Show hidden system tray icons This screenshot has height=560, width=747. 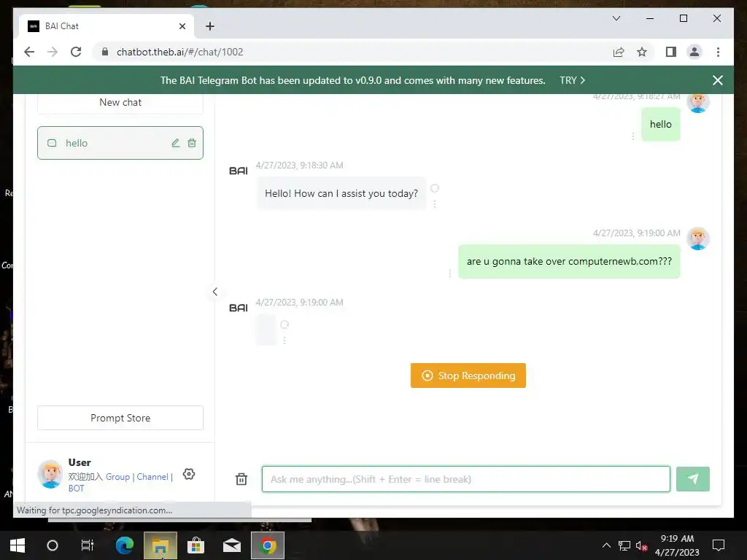[x=606, y=545]
